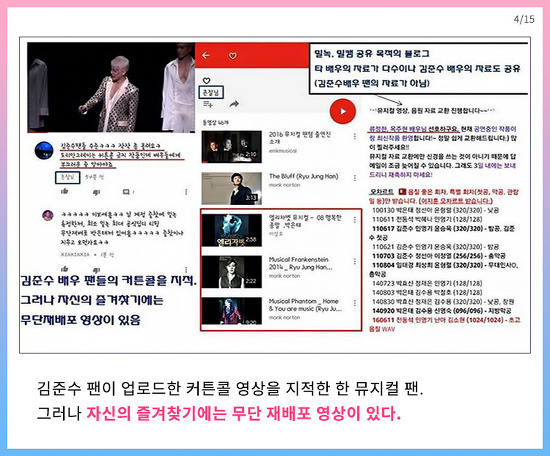Tap the share arrow icon
Screen dimensions: 550x456
234,104
